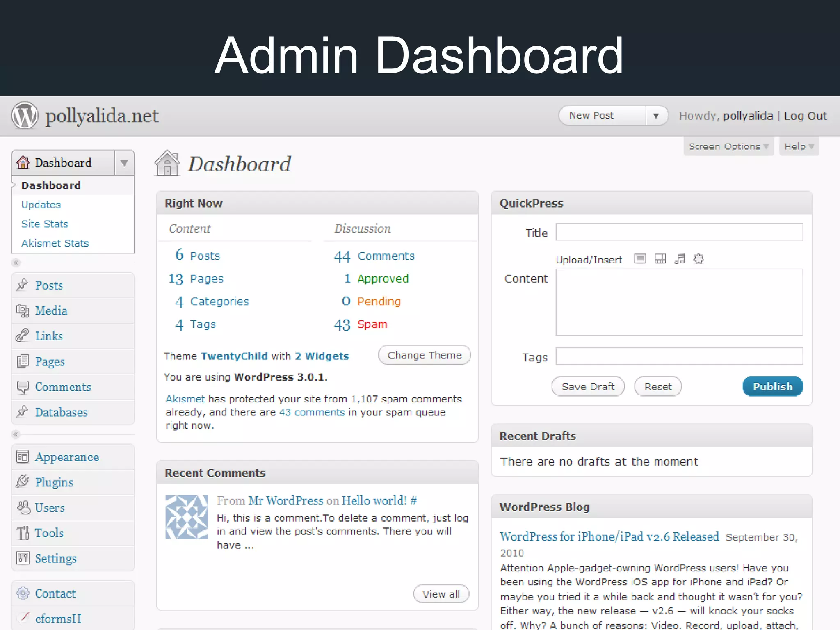Open the TwentyChild theme link
The width and height of the screenshot is (840, 630).
coord(234,356)
